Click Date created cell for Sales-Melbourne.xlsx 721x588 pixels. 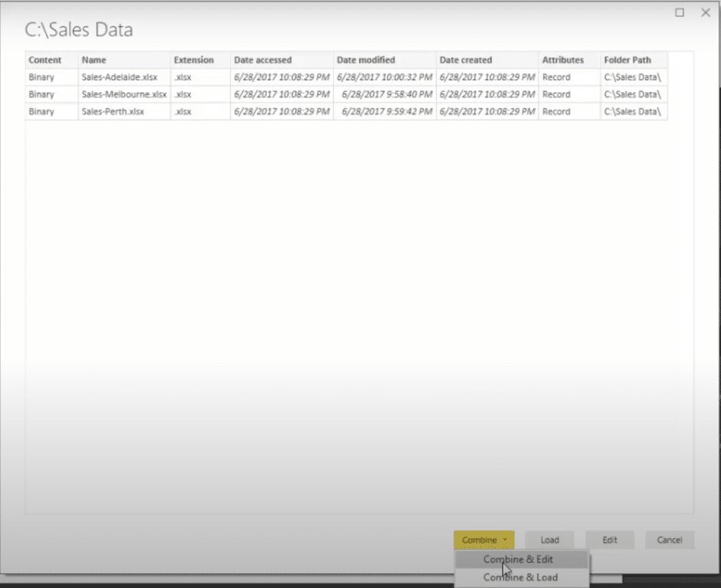tap(487, 95)
